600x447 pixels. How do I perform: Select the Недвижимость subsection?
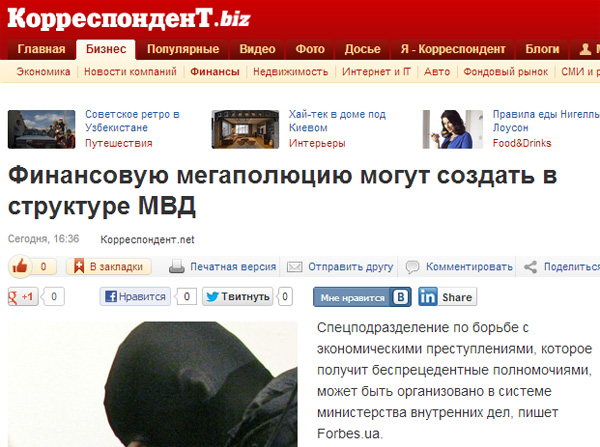click(x=290, y=72)
